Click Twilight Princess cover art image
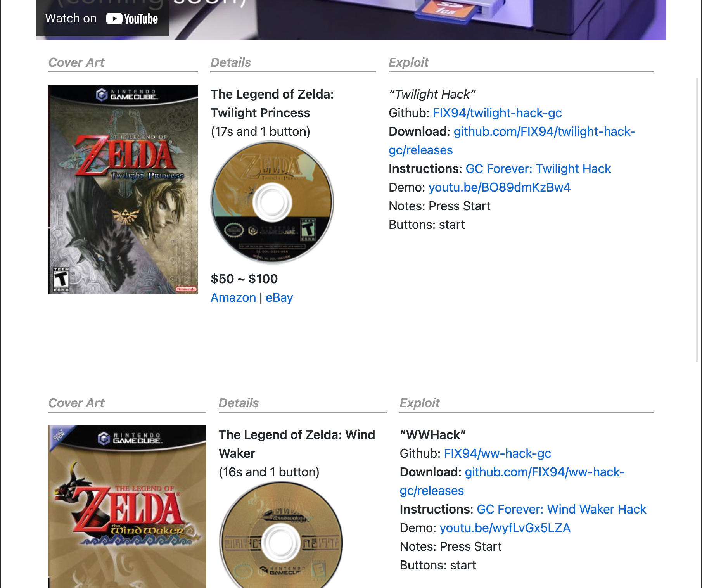The width and height of the screenshot is (702, 588). tap(123, 189)
